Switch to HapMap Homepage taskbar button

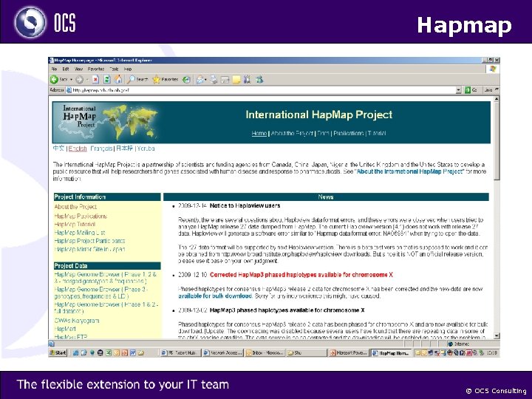(x=391, y=353)
